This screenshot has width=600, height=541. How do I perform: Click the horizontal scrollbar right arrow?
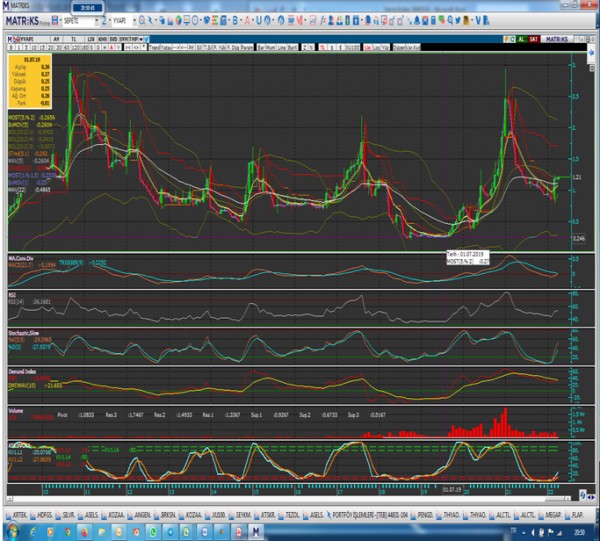[x=567, y=499]
